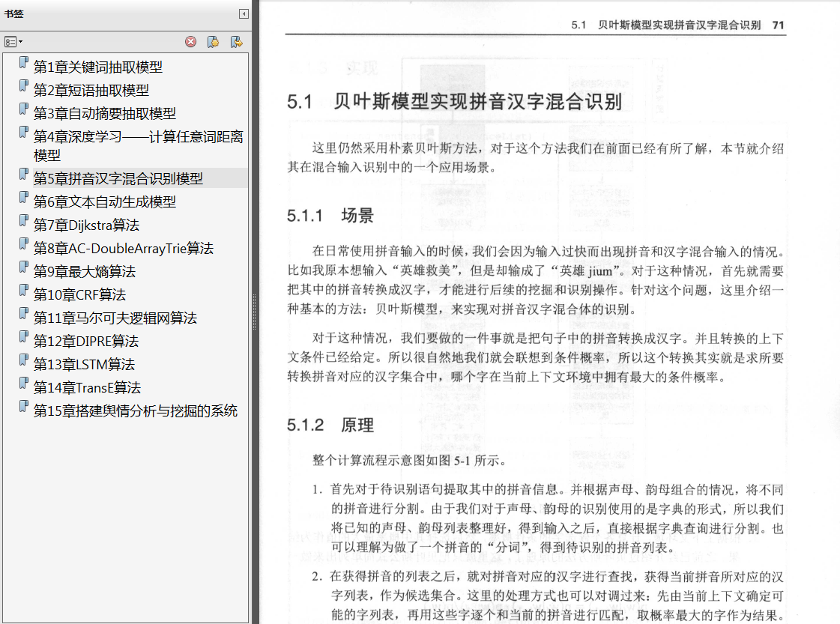The width and height of the screenshot is (840, 624).
Task: Click the bookmark icon beside 第6章文本自动生成模型
Action: (23, 197)
